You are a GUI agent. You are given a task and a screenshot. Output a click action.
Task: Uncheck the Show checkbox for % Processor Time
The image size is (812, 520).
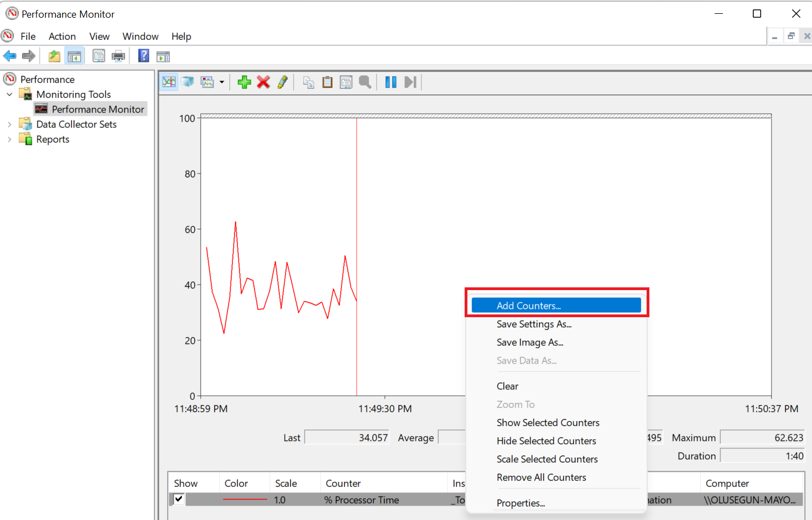tap(179, 499)
